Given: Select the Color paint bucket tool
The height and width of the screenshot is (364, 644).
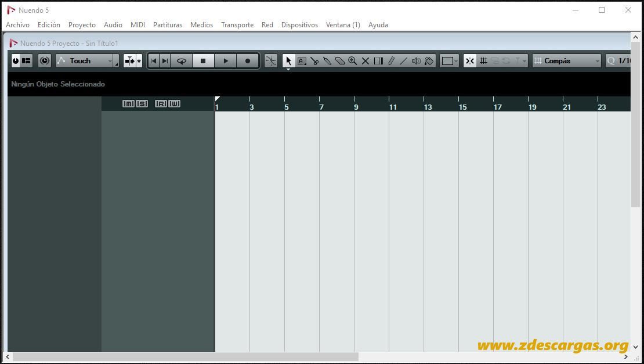Looking at the screenshot, I should (x=429, y=61).
